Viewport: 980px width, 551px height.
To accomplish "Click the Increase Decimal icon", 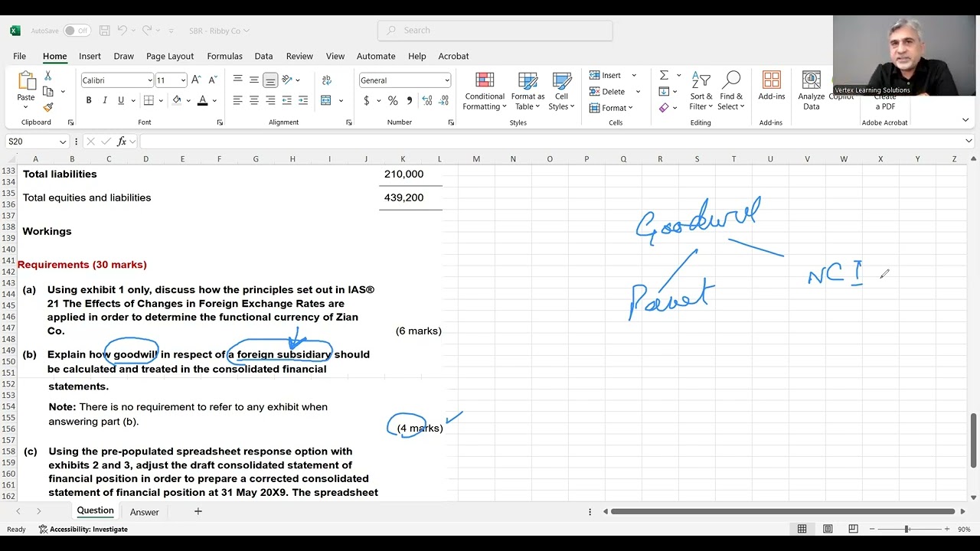I will 427,100.
